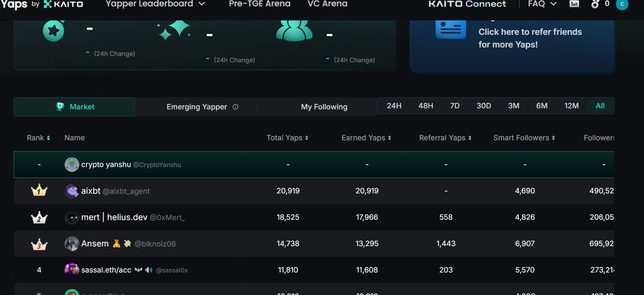Click sassal Smart Followers value 5,570

[525, 270]
